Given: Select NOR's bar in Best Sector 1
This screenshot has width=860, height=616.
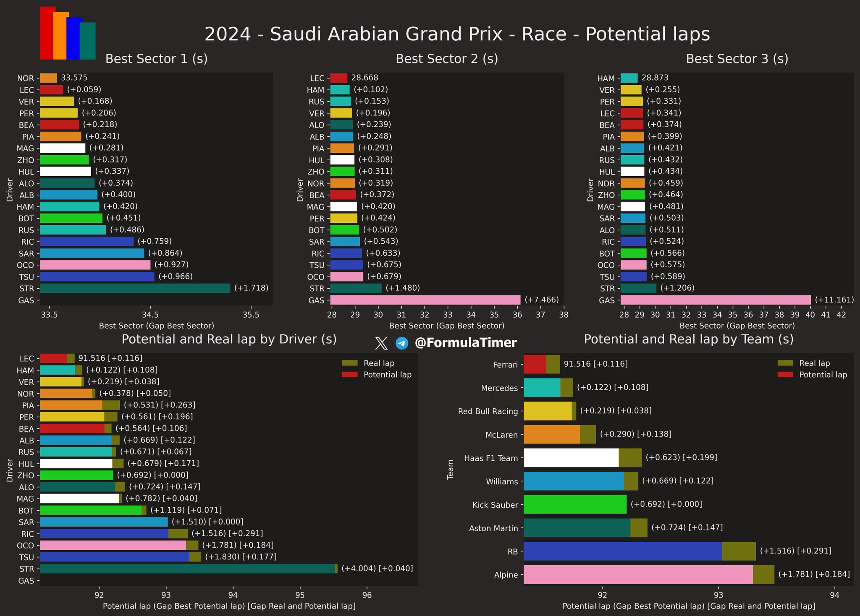Looking at the screenshot, I should [x=48, y=78].
